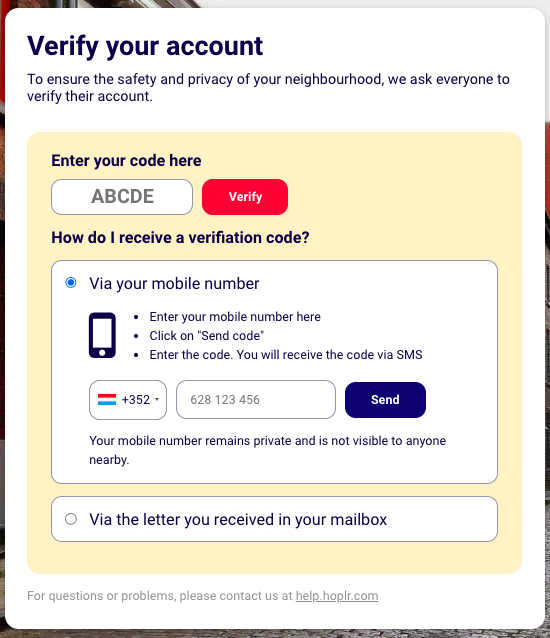
Task: Click the red Verify button
Action: pos(245,197)
